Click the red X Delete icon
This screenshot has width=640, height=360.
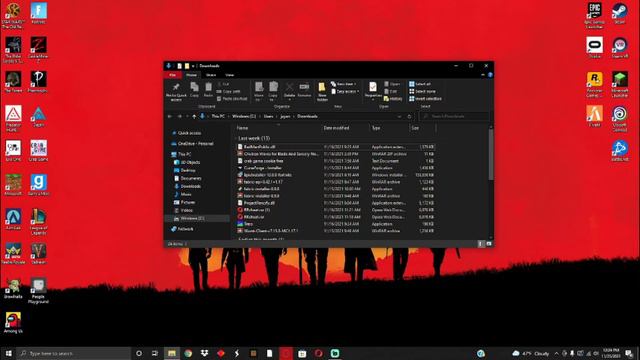pyautogui.click(x=289, y=87)
